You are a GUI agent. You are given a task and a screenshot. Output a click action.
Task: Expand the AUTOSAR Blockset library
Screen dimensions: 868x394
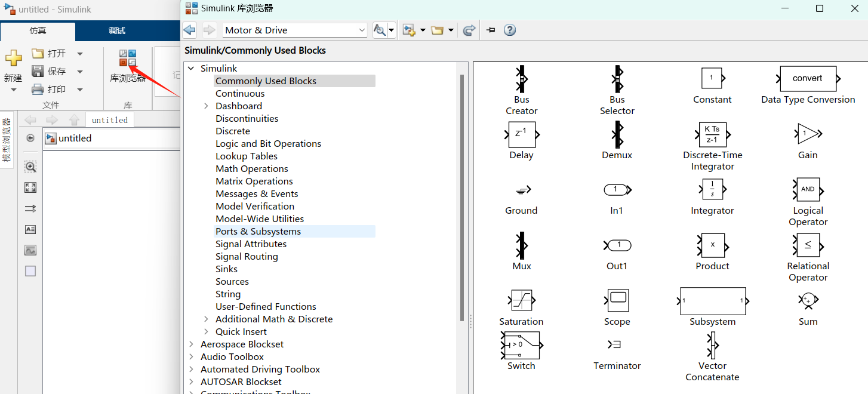[x=191, y=381]
